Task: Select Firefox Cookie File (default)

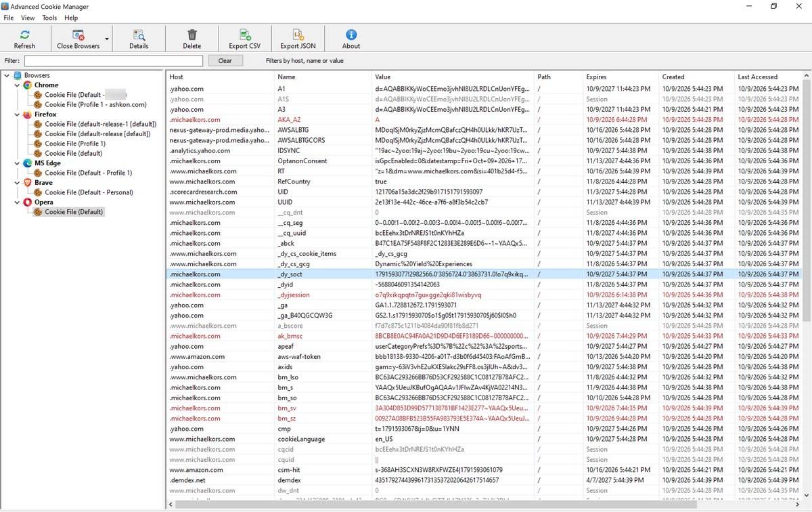Action: point(73,154)
